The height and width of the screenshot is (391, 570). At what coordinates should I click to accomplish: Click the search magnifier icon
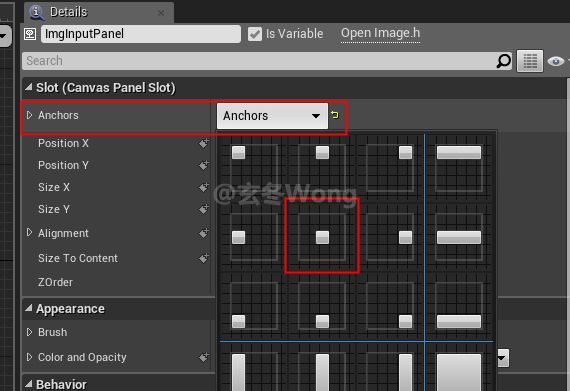(503, 61)
